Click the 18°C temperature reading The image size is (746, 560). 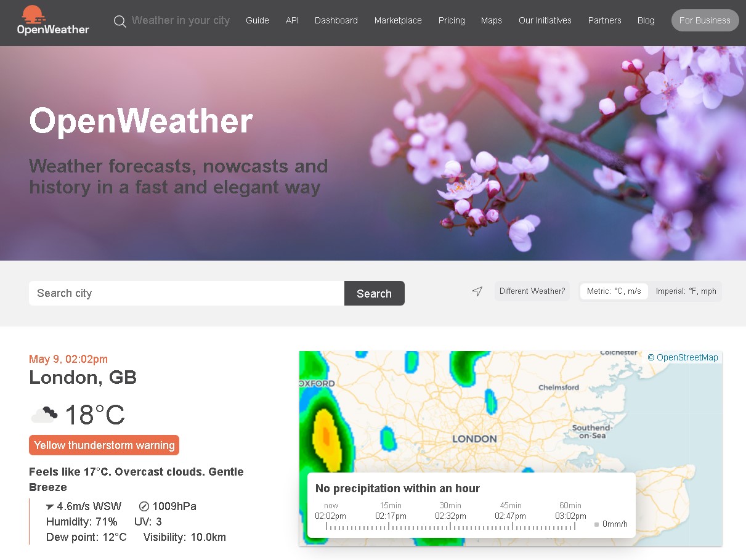(x=95, y=415)
